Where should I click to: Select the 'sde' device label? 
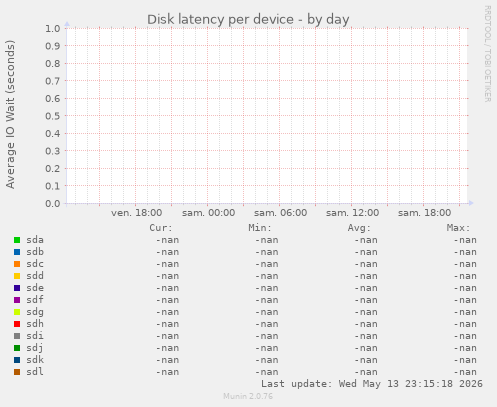point(35,288)
